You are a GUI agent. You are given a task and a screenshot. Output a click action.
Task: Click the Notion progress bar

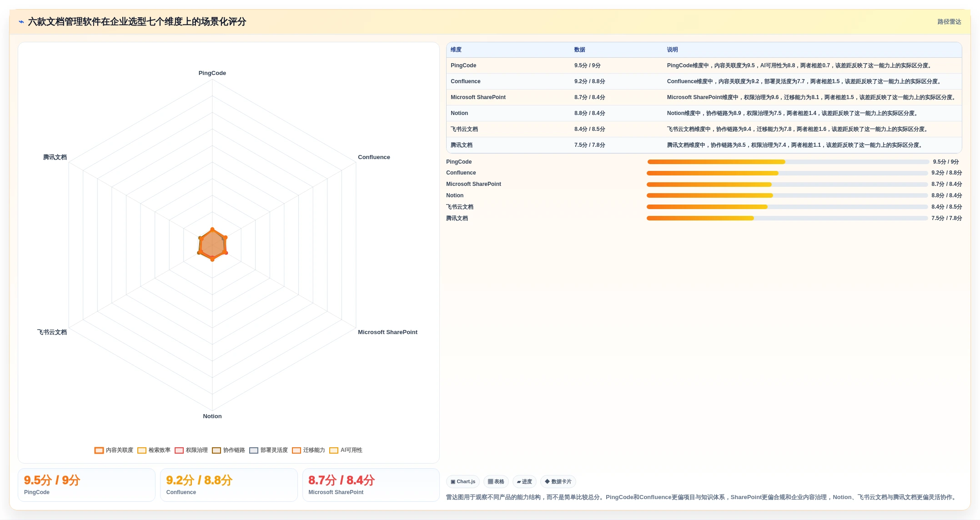click(787, 195)
